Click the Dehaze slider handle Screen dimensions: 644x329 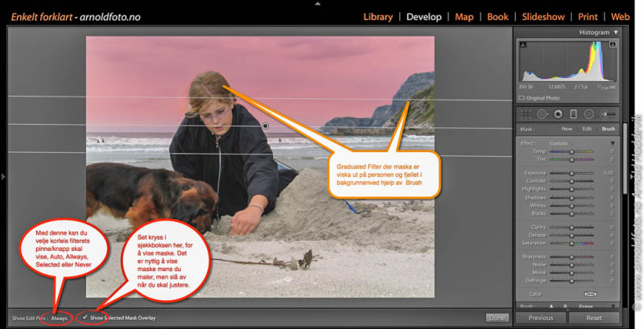(572, 236)
